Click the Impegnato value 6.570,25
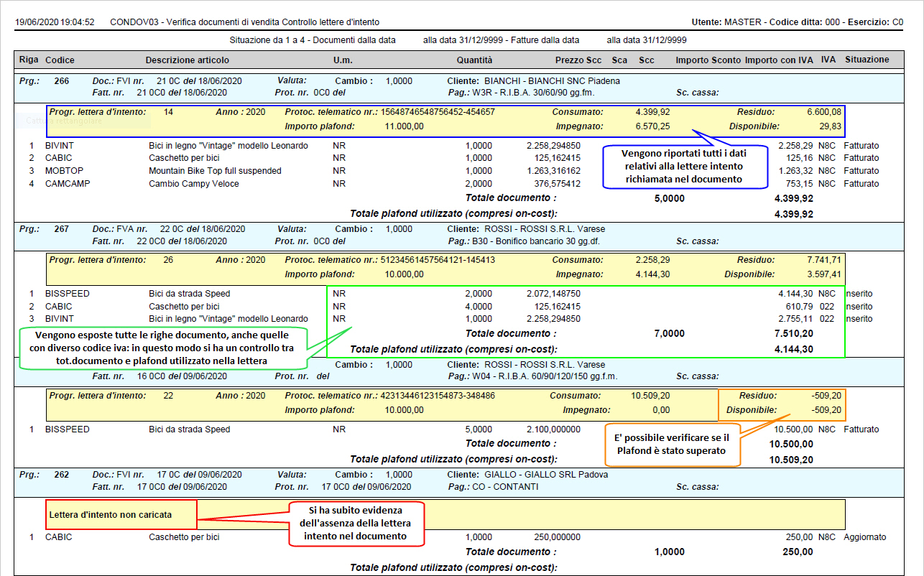Screen dimensions: 924x576 (x=652, y=127)
